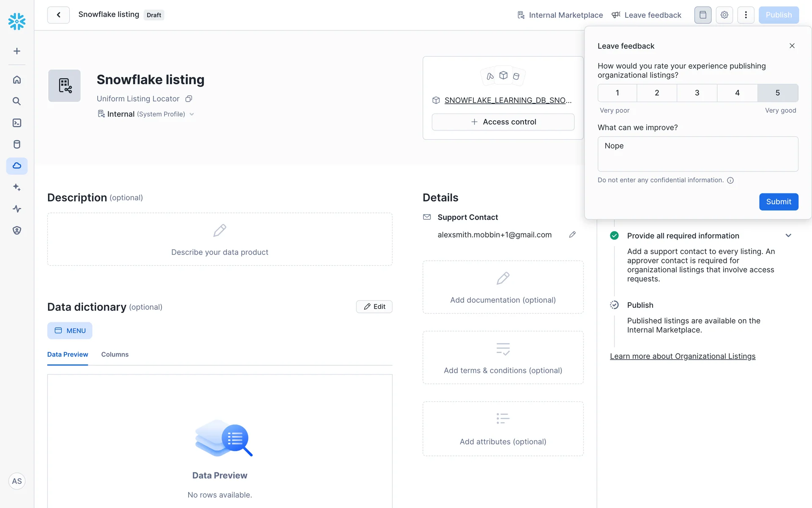Switch to the Columns tab

pyautogui.click(x=115, y=354)
